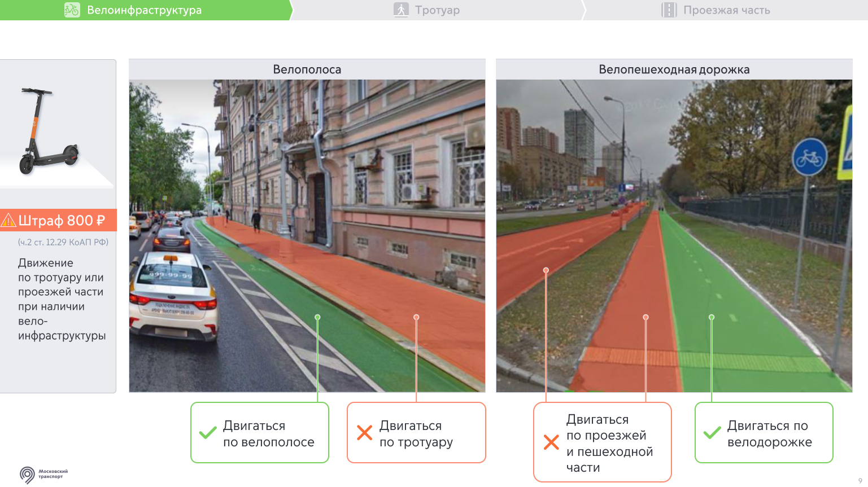
Task: Click the Двигаться по велополосе callout box
Action: click(260, 433)
